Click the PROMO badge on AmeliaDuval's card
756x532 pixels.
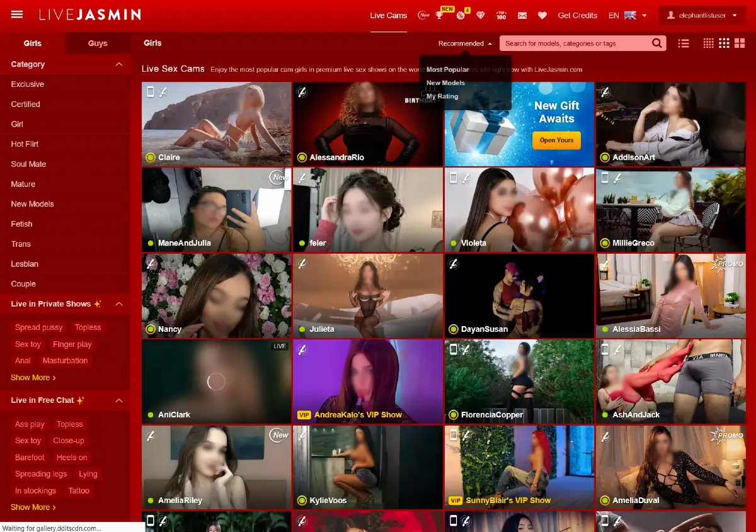(727, 435)
